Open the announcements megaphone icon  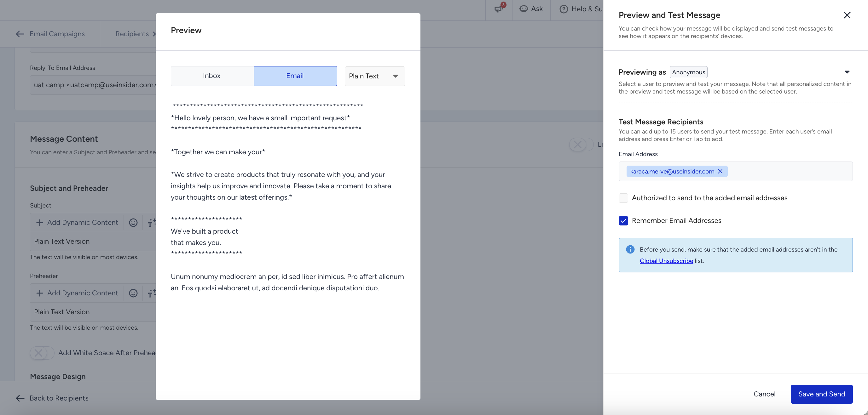(x=498, y=9)
